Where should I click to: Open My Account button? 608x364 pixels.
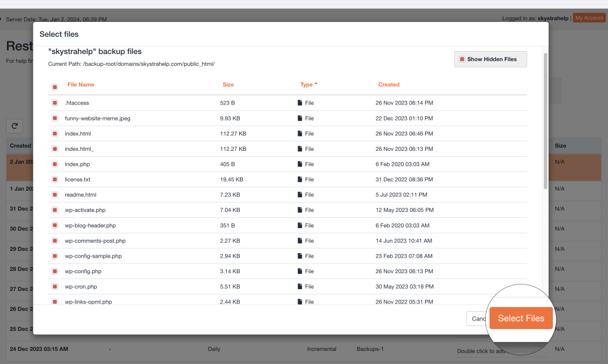[x=589, y=18]
